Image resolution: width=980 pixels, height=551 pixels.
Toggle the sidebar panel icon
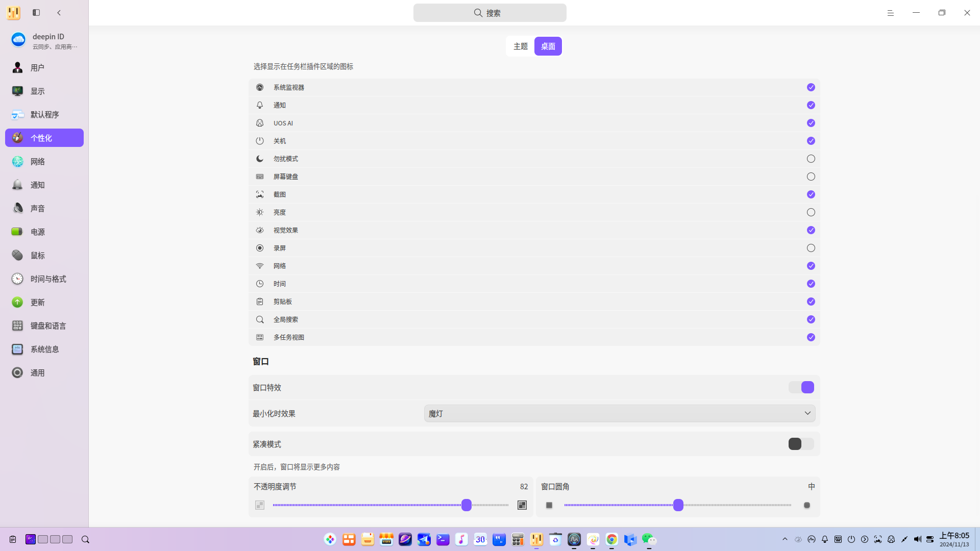click(36, 13)
